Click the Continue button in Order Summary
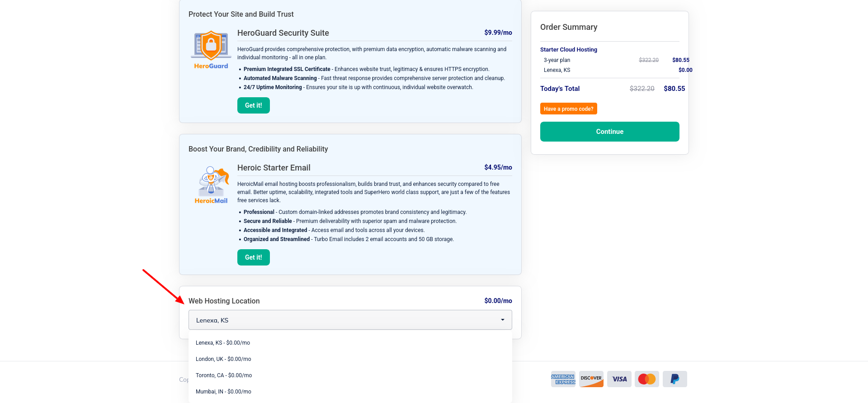Image resolution: width=868 pixels, height=403 pixels. [610, 132]
